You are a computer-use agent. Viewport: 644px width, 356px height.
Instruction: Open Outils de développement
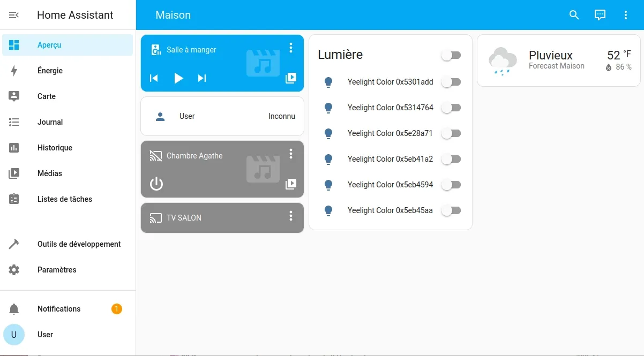pos(79,244)
